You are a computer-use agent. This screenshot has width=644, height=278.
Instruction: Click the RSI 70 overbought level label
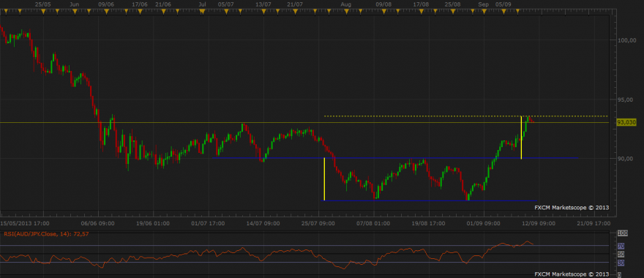(x=621, y=246)
